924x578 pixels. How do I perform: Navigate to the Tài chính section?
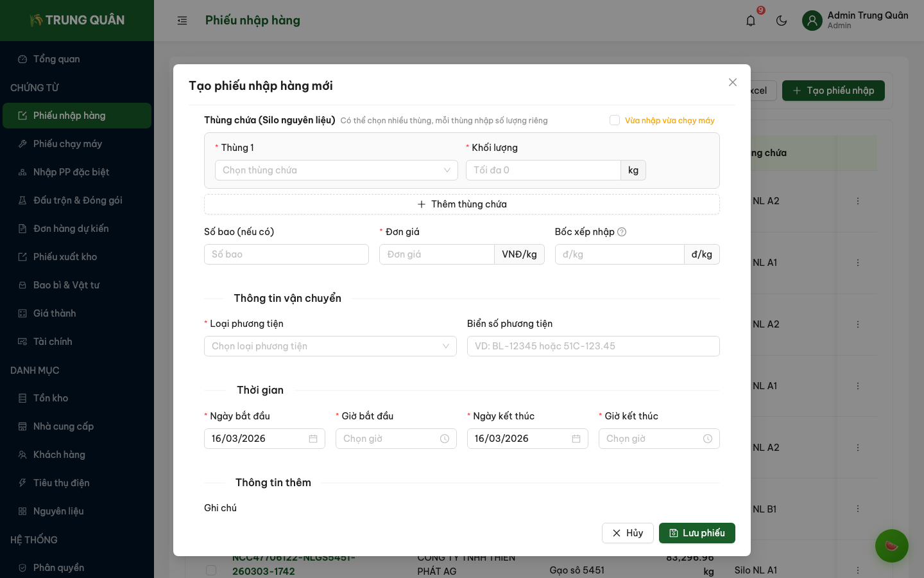(x=53, y=341)
